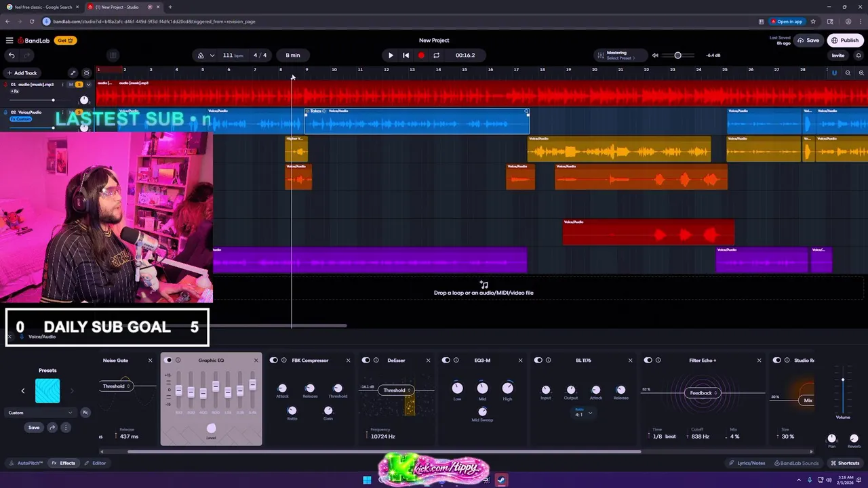The width and height of the screenshot is (868, 488).
Task: Click the Add Track button
Action: [22, 73]
